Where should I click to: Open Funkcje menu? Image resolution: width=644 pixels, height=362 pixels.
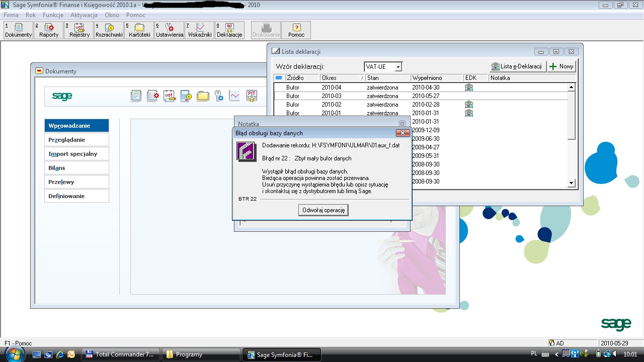coord(53,15)
